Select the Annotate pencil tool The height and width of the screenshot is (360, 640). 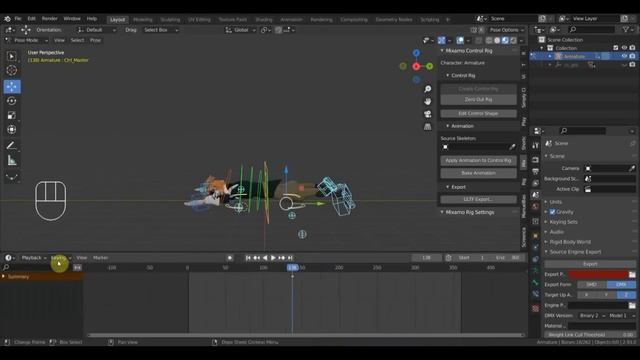click(11, 146)
